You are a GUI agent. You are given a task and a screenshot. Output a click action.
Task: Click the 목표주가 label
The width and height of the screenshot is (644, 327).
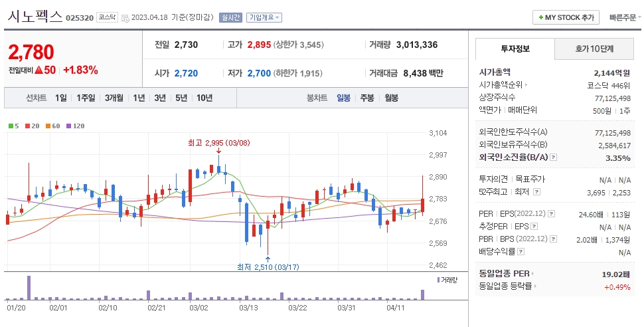point(530,179)
